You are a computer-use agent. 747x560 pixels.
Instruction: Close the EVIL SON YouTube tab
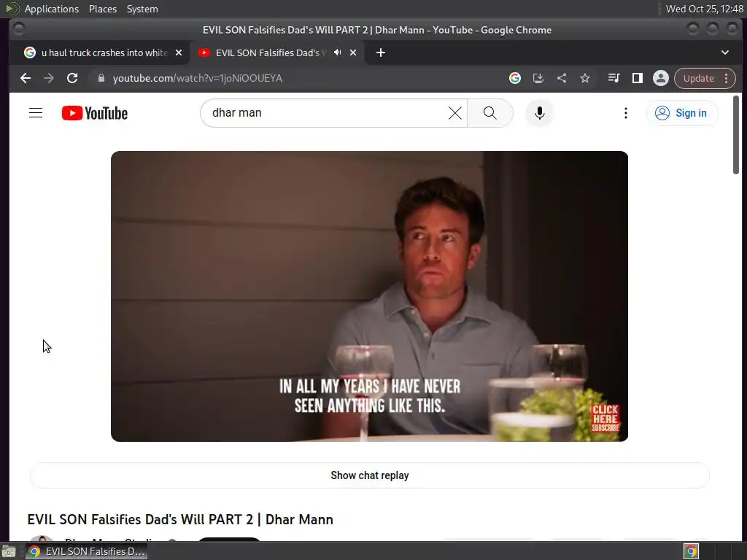tap(353, 52)
